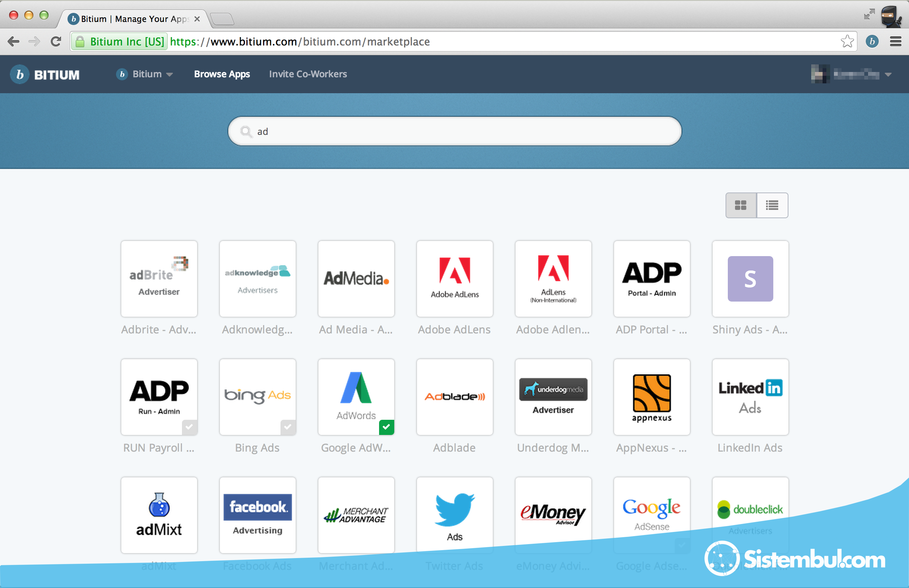Click the Google AdW... name label
Image resolution: width=909 pixels, height=588 pixels.
[x=356, y=448]
